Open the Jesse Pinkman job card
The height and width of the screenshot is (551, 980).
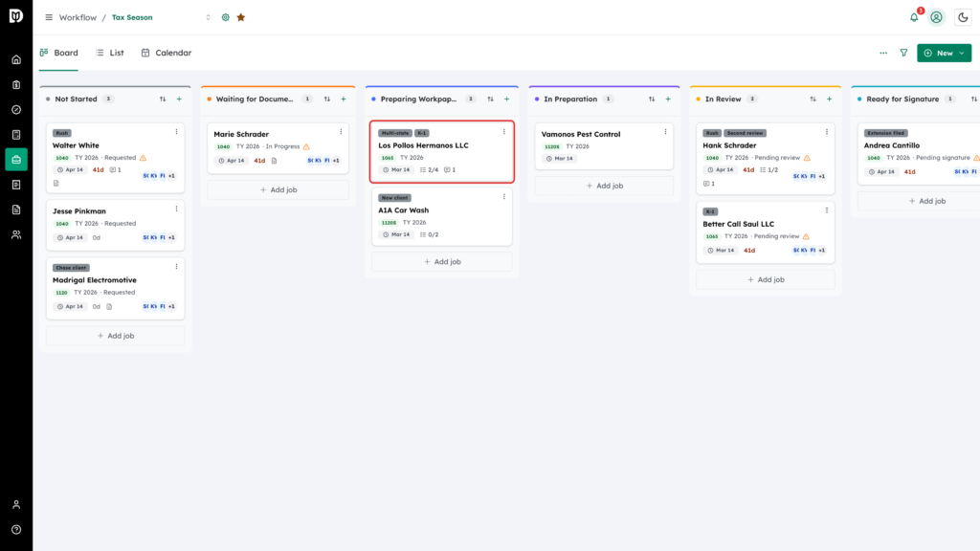[116, 226]
